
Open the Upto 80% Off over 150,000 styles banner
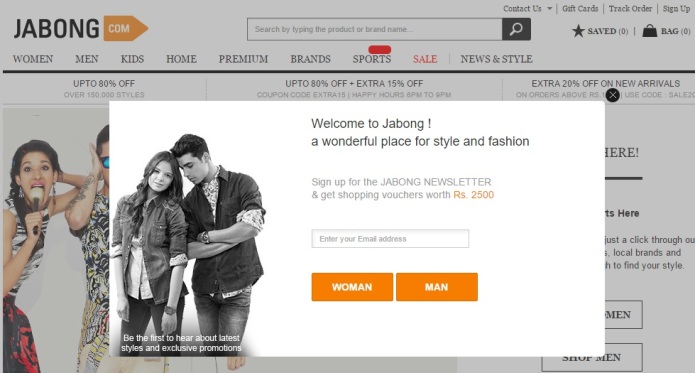pos(104,89)
